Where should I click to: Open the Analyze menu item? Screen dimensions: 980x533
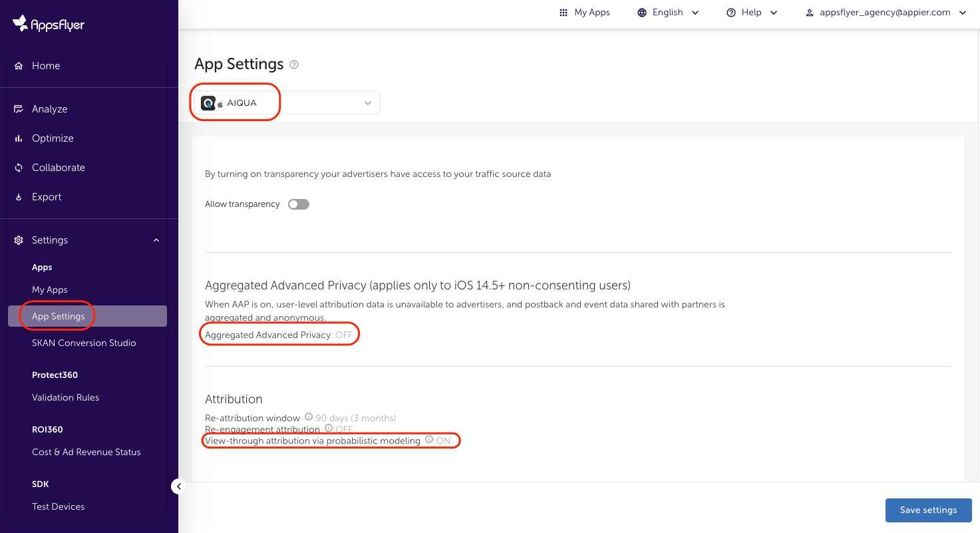pos(49,109)
